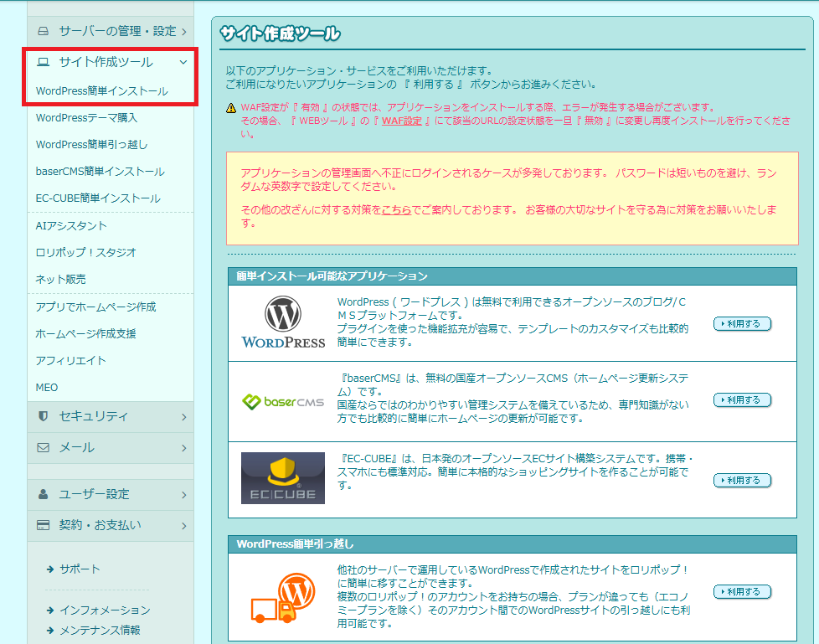The image size is (819, 644).
Task: Click the WordPress logo icon
Action: (x=283, y=323)
